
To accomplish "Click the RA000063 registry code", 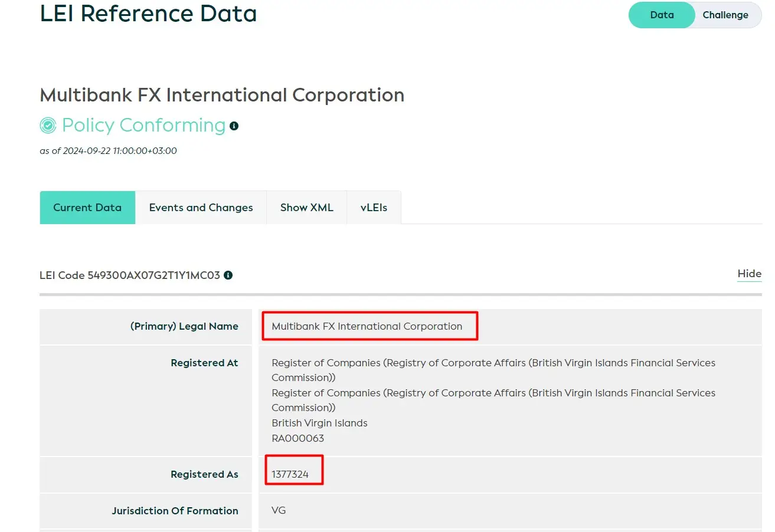I will coord(297,438).
